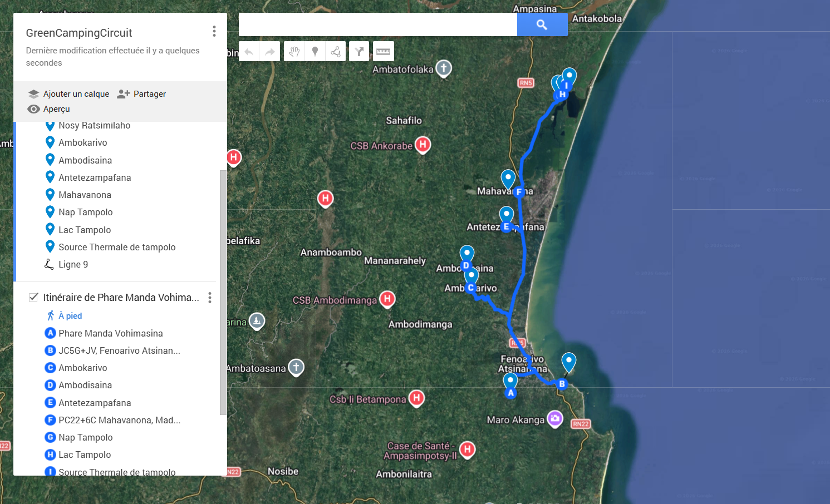The width and height of the screenshot is (830, 504).
Task: Click in the map search field
Action: (x=378, y=24)
